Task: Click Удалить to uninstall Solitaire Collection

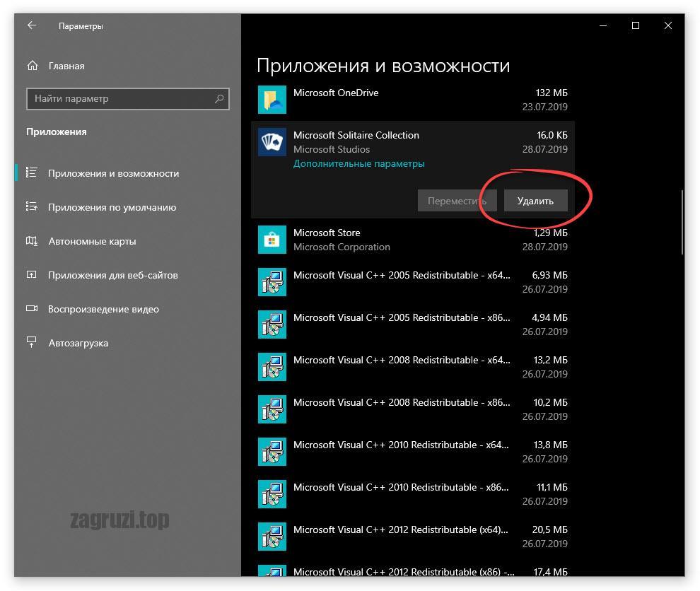Action: 535,201
